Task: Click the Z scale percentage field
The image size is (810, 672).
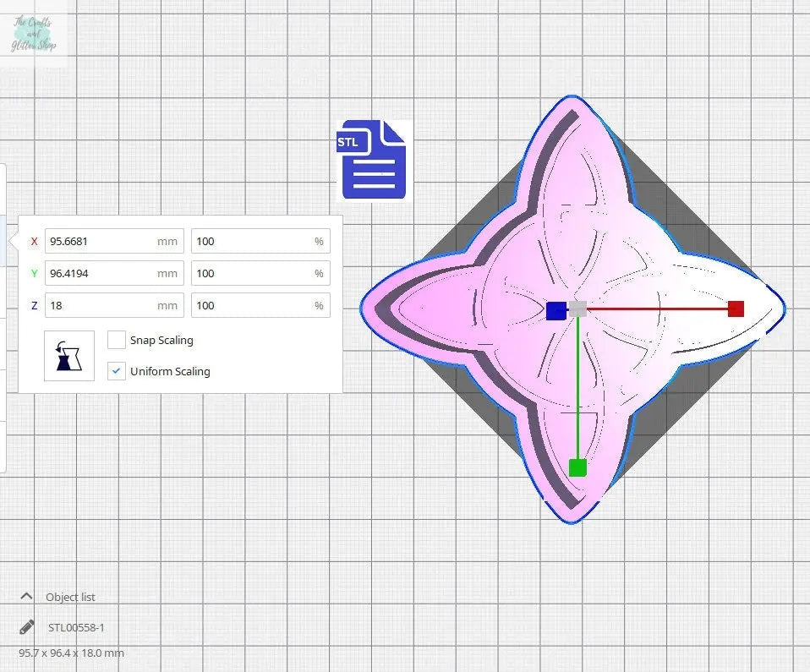Action: point(251,305)
